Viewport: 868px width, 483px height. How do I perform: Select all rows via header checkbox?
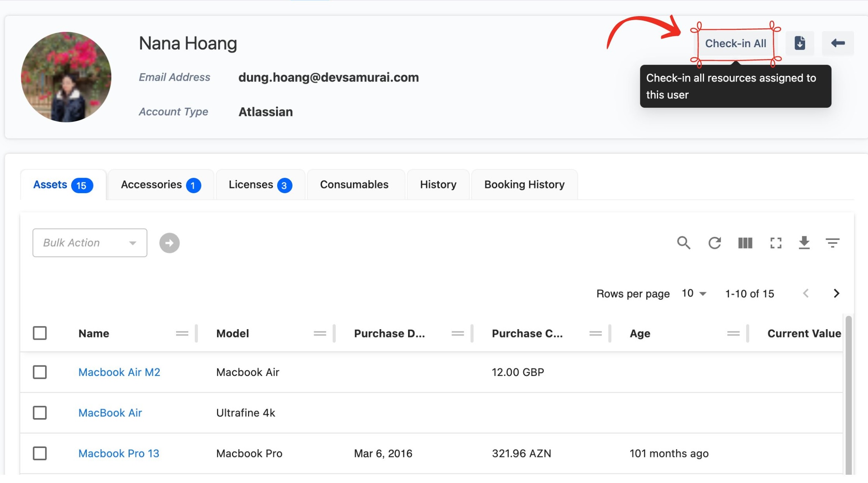click(40, 333)
